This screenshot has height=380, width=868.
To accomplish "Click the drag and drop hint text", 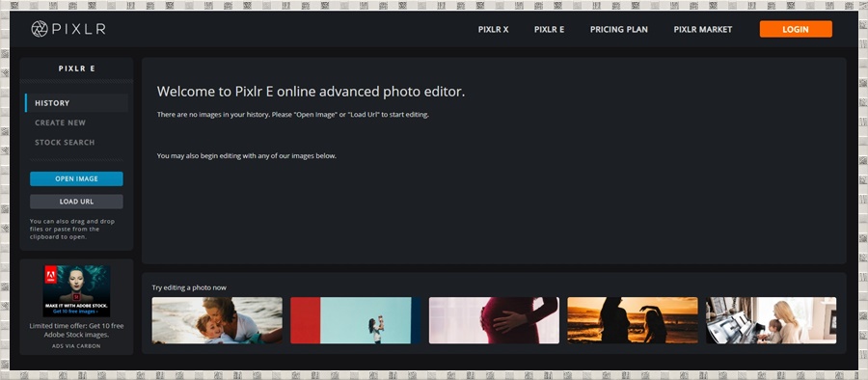I will point(72,229).
